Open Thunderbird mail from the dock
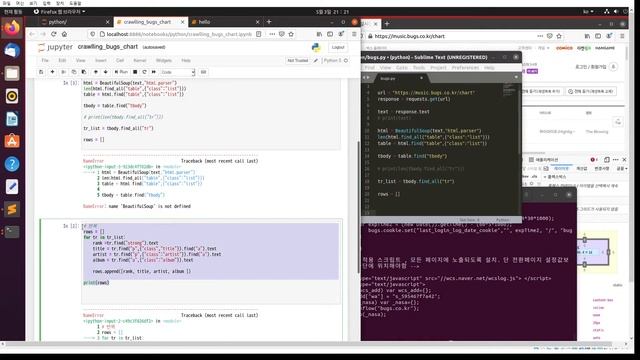The height and width of the screenshot is (360, 640). click(x=12, y=50)
